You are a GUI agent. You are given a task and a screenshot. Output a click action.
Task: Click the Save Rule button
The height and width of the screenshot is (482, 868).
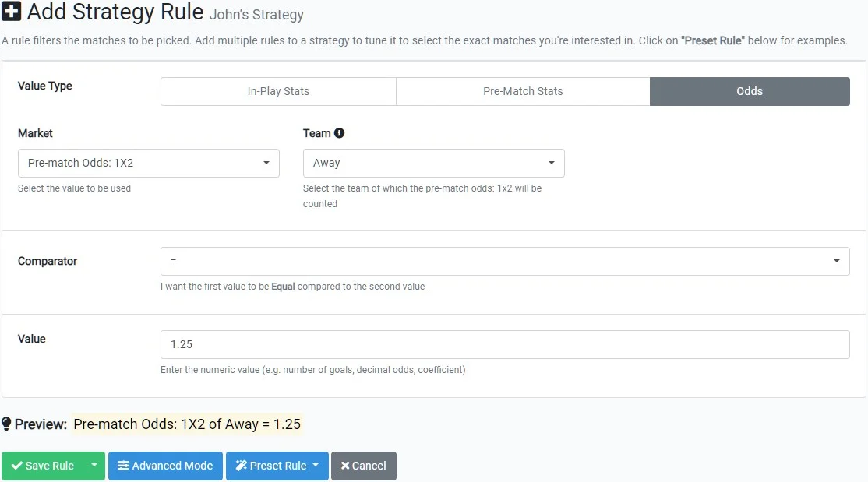[x=45, y=466]
